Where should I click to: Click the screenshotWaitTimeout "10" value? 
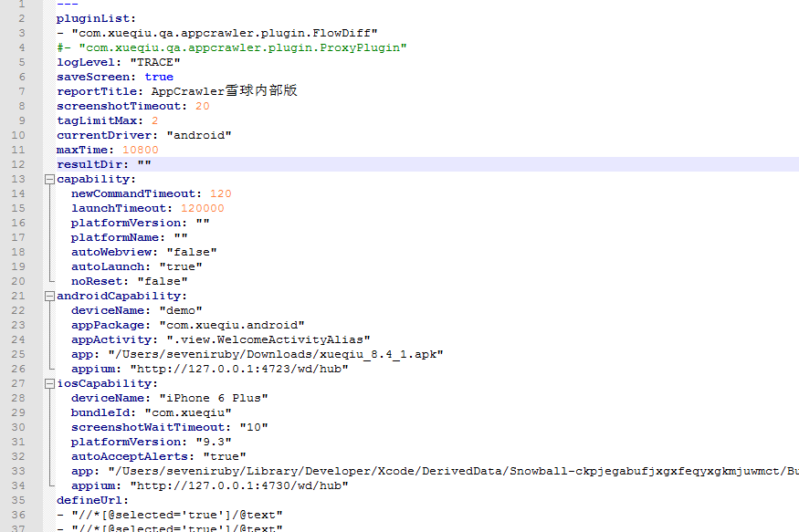pos(254,428)
